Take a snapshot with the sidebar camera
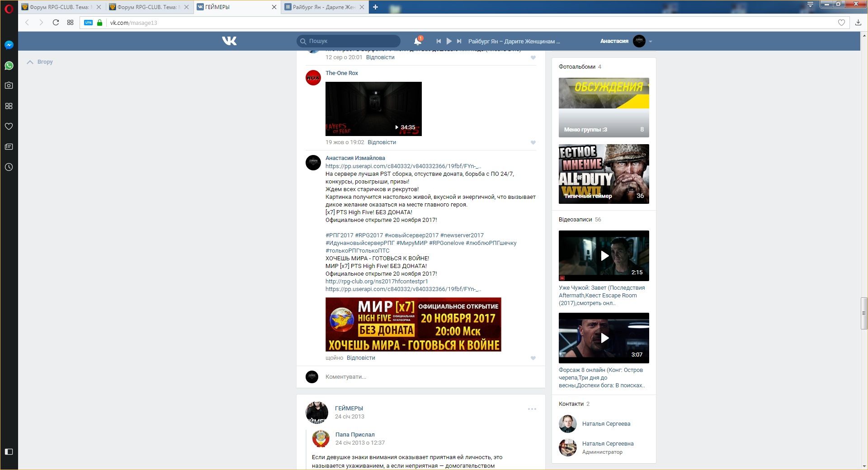The image size is (868, 470). click(9, 85)
